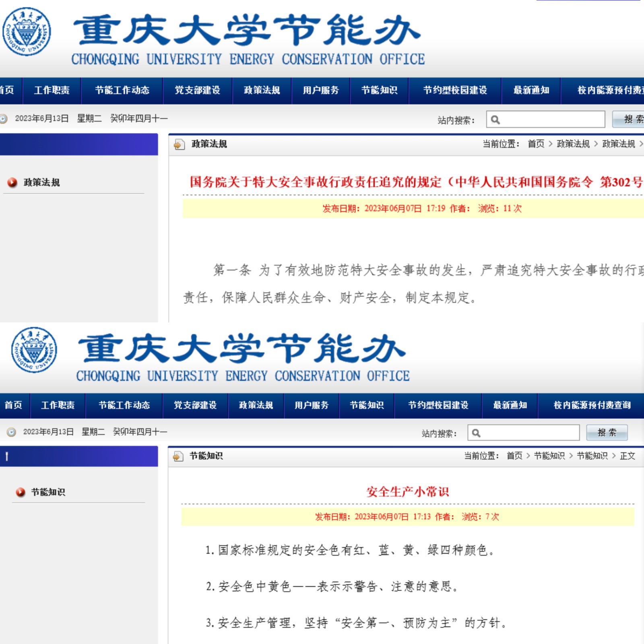
Task: Open 工作职责 in lower navigation bar
Action: coord(58,405)
